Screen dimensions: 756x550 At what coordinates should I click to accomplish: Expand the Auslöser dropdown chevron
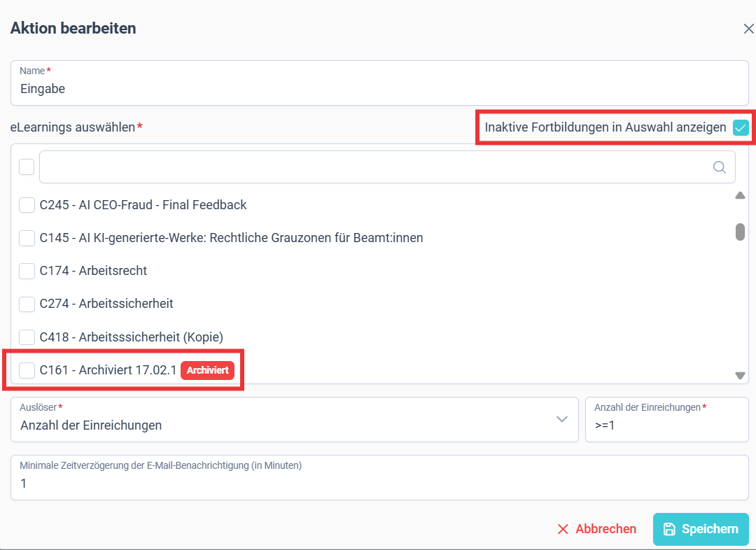pyautogui.click(x=561, y=419)
